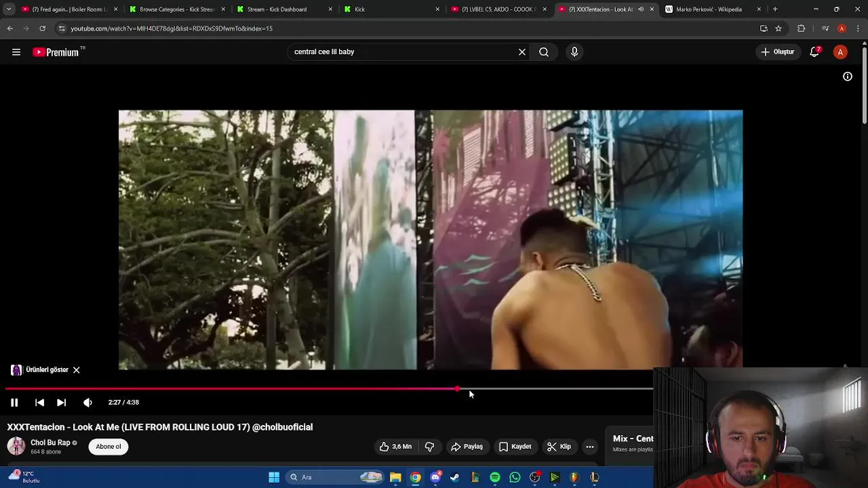Open OBS Studio from the taskbar
The height and width of the screenshot is (488, 868).
pyautogui.click(x=535, y=477)
